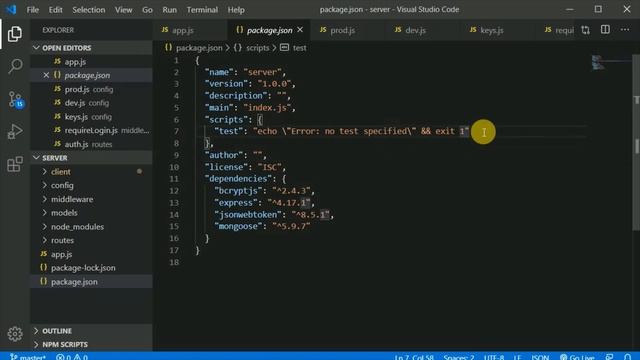Select auth.js routes in Open Editors
The image size is (640, 360).
91,144
